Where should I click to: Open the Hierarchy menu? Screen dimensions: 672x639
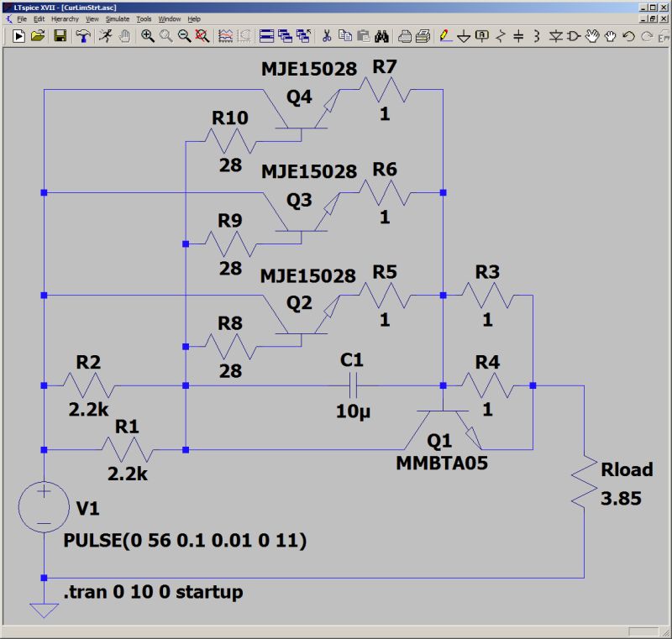(x=61, y=18)
